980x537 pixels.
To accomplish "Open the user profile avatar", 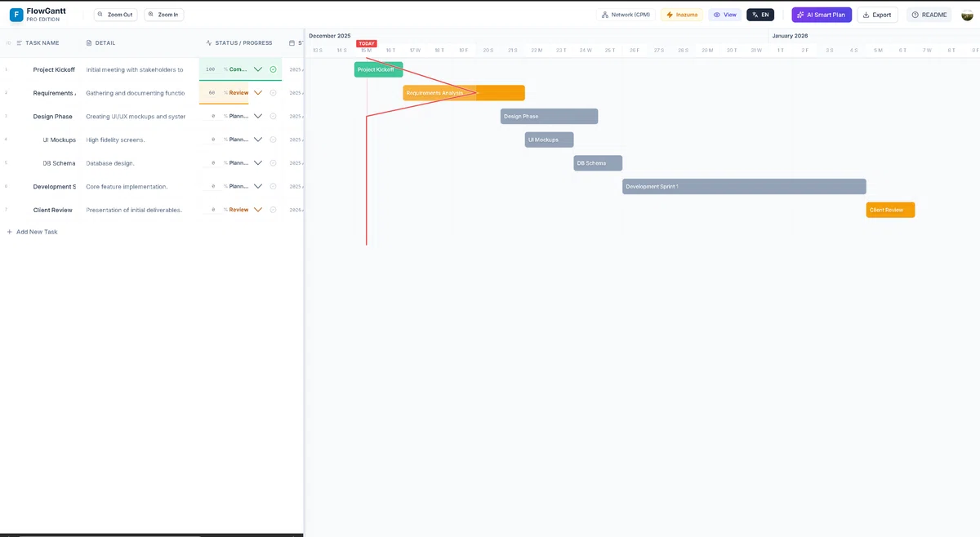I will [967, 15].
